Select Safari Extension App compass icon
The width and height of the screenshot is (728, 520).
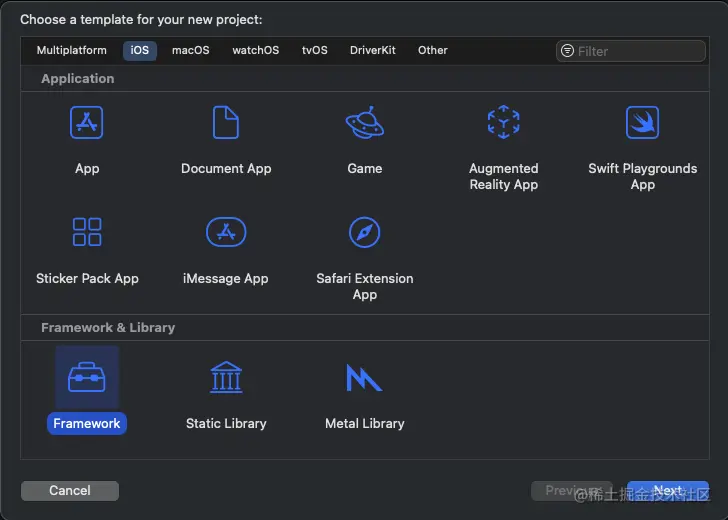point(364,232)
